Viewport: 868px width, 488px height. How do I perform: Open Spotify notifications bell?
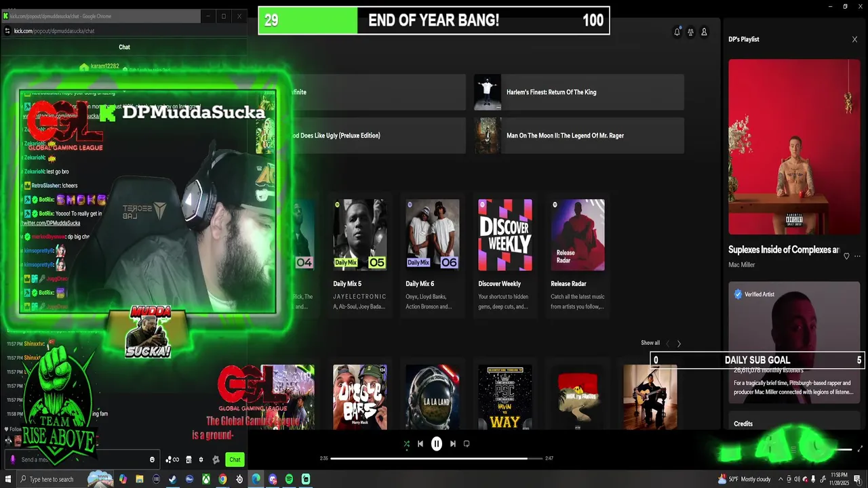677,32
